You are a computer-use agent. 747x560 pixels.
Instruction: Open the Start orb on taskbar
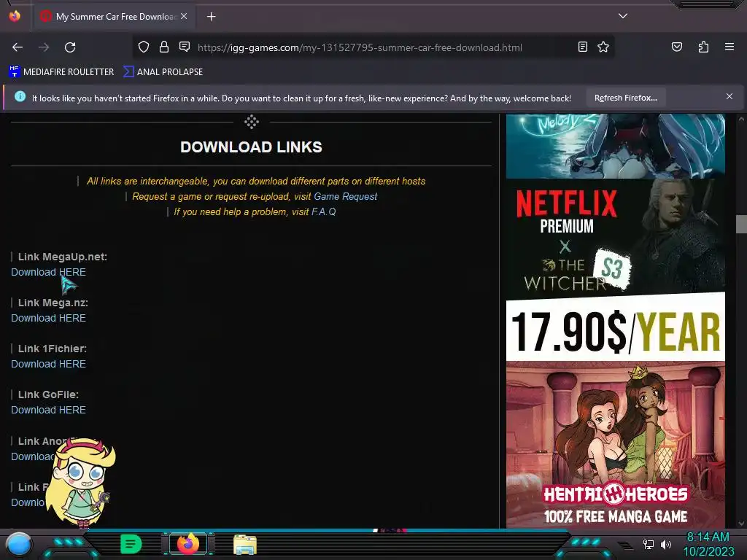coord(18,545)
